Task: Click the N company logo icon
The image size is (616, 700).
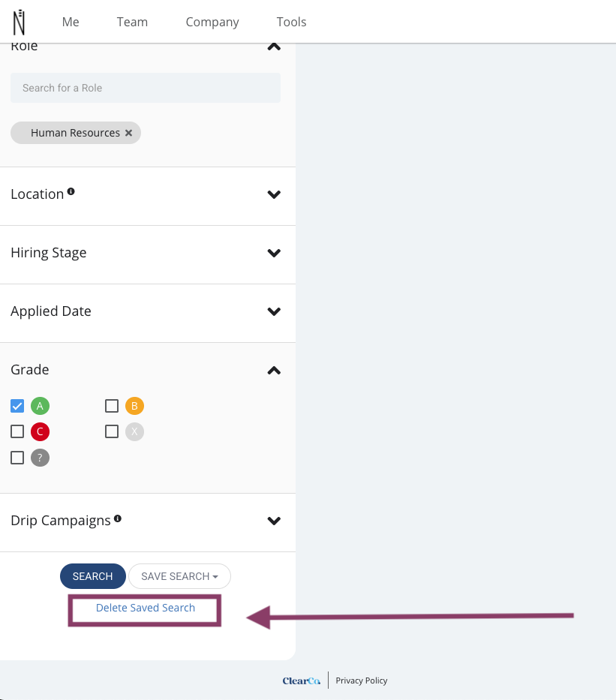Action: pyautogui.click(x=19, y=23)
